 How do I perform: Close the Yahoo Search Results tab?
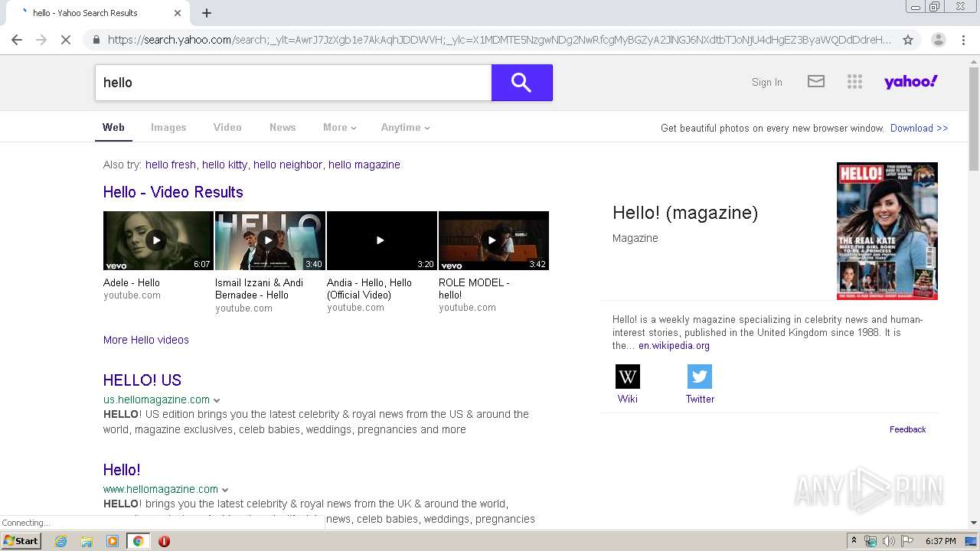click(x=178, y=13)
